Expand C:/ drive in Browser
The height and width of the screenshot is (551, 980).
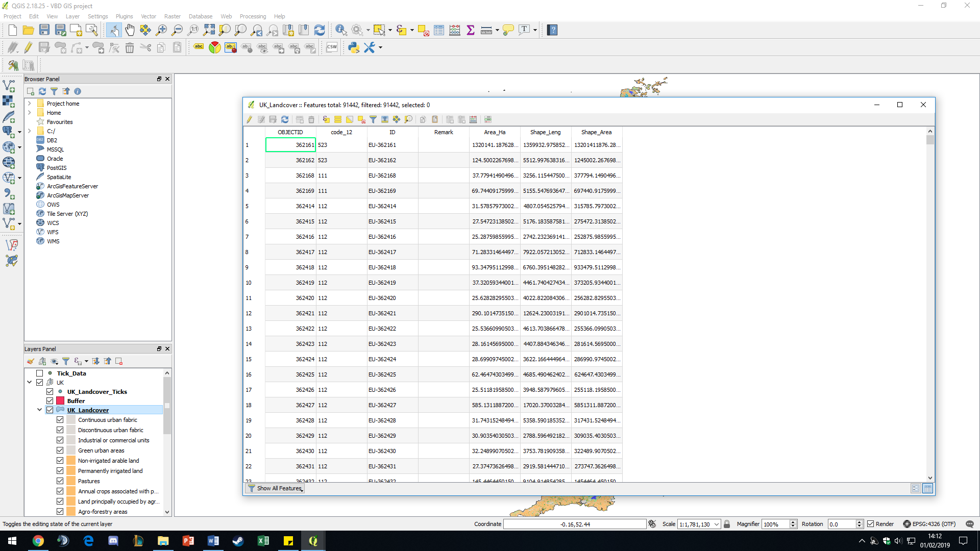click(29, 131)
